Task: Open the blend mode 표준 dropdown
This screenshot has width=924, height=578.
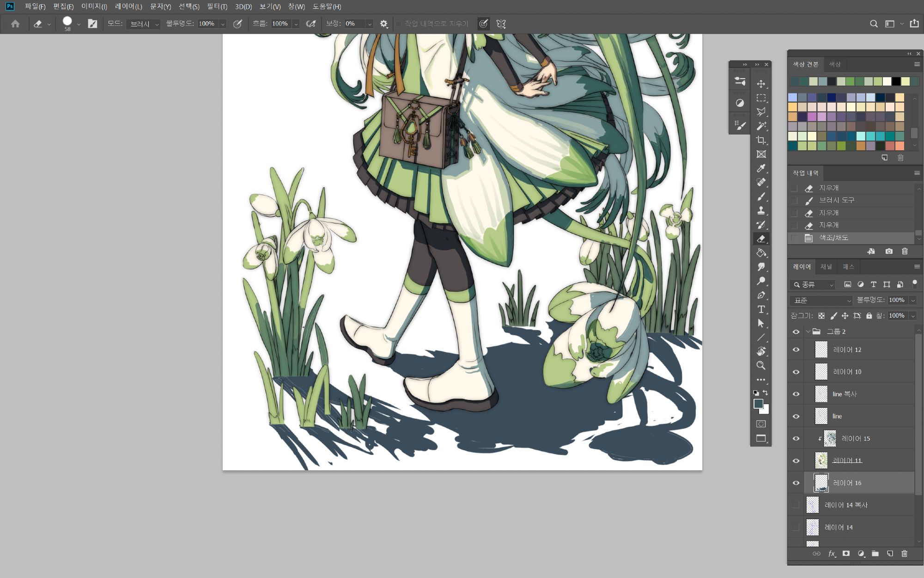Action: click(x=821, y=301)
